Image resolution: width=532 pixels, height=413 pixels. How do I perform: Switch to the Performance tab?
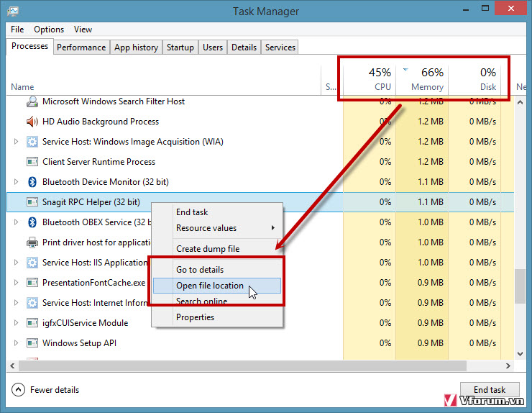(81, 47)
